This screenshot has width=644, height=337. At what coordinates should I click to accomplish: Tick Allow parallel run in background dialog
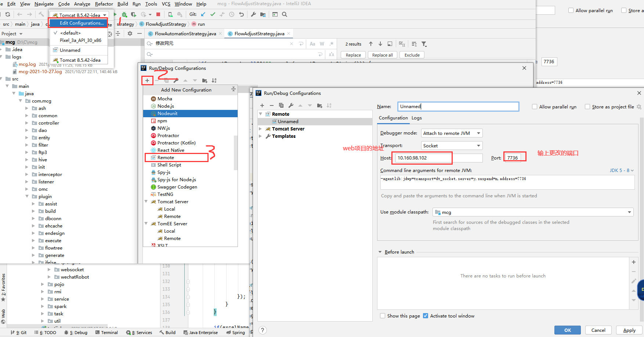click(571, 10)
